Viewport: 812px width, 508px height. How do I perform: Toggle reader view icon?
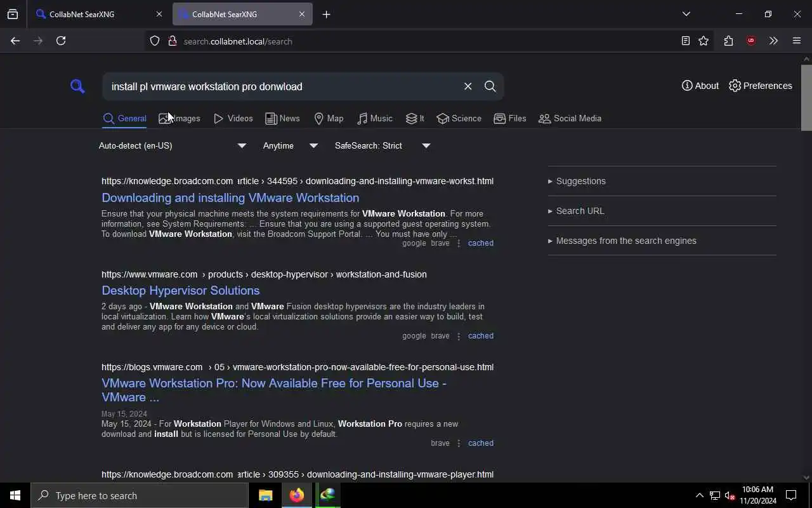(685, 41)
